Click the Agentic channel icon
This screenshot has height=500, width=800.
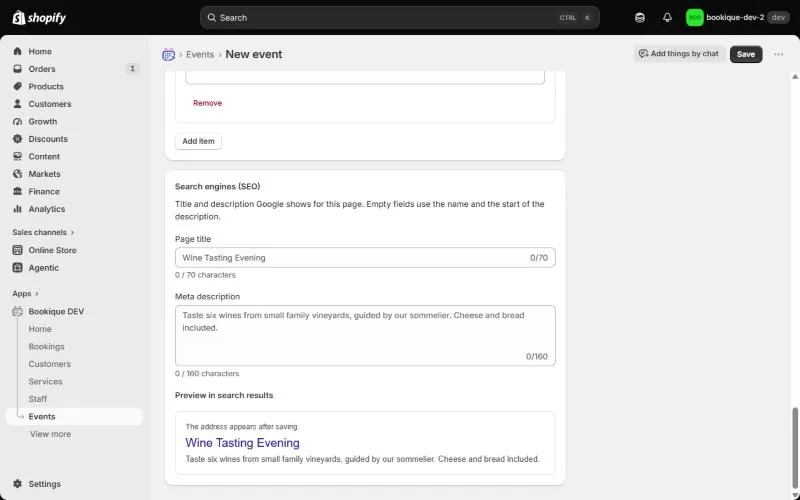[x=17, y=267]
